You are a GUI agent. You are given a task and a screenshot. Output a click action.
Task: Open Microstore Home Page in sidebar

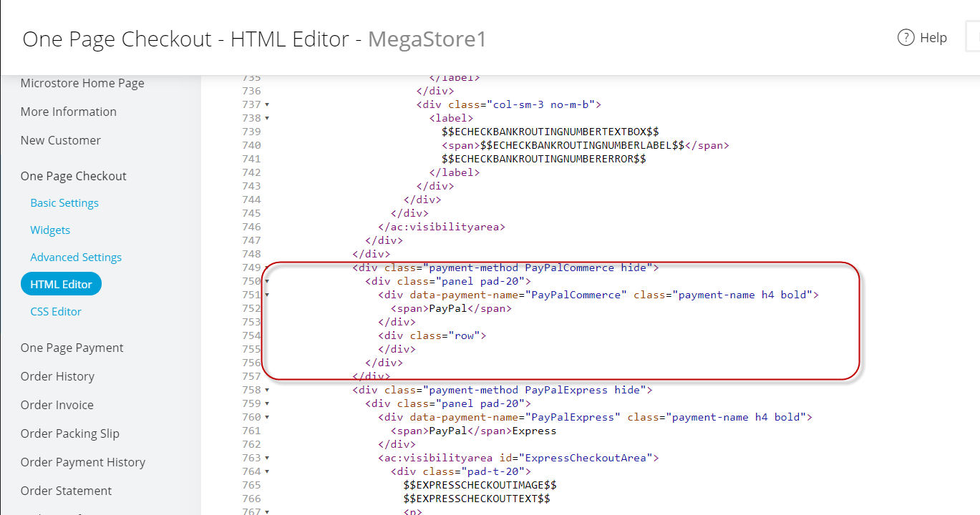point(82,83)
